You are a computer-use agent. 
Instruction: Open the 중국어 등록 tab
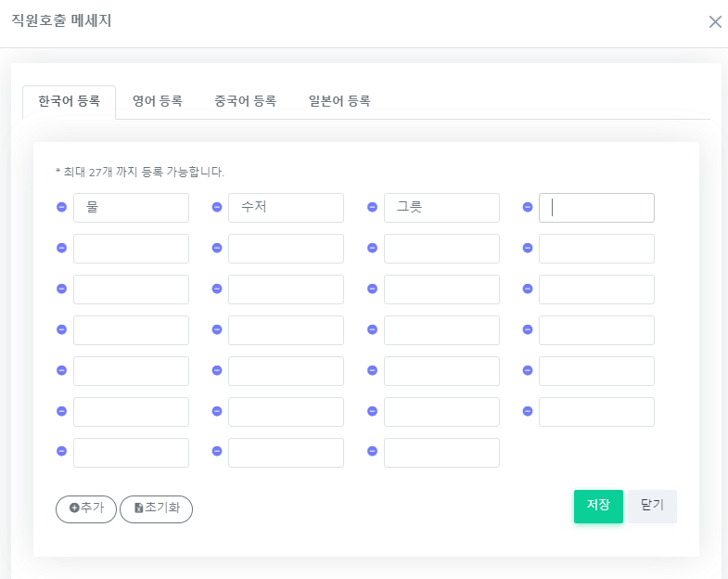tap(245, 102)
